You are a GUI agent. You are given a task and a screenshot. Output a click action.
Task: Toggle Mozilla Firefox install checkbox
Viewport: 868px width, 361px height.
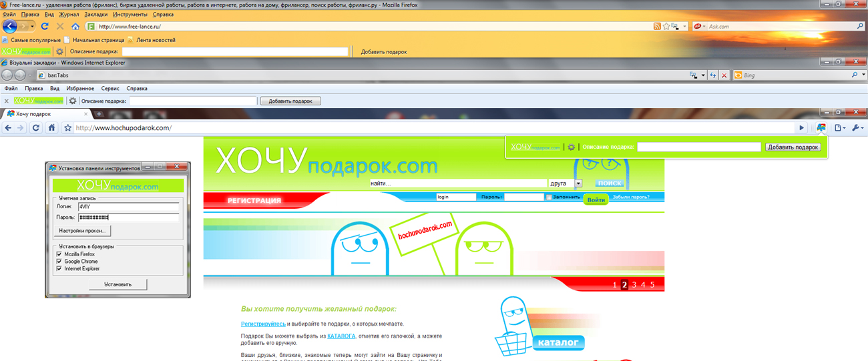click(59, 254)
